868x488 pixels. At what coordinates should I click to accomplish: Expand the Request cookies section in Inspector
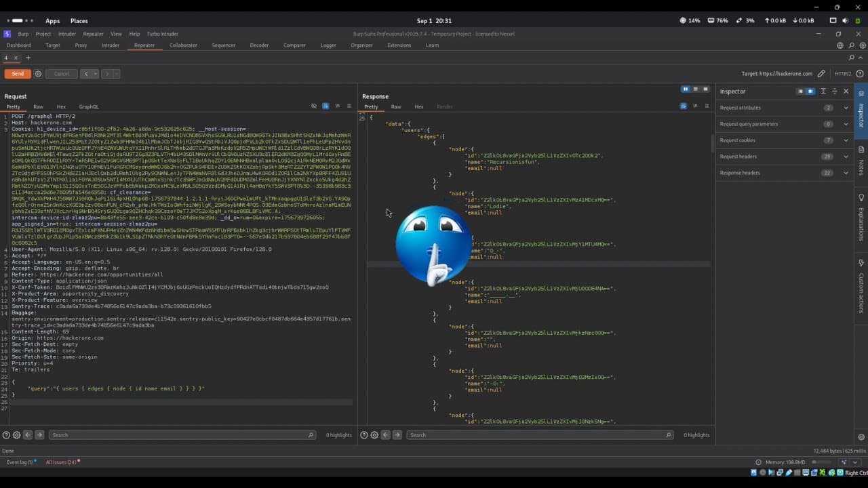[780, 140]
